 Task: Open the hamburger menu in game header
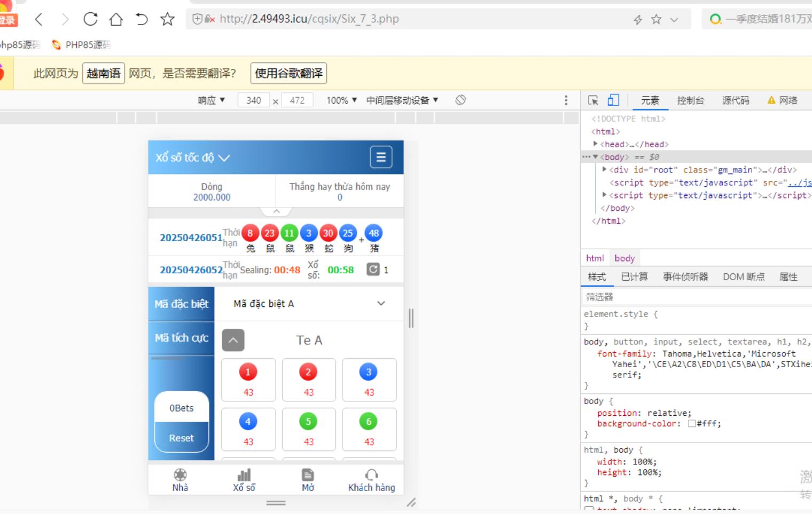pos(381,157)
